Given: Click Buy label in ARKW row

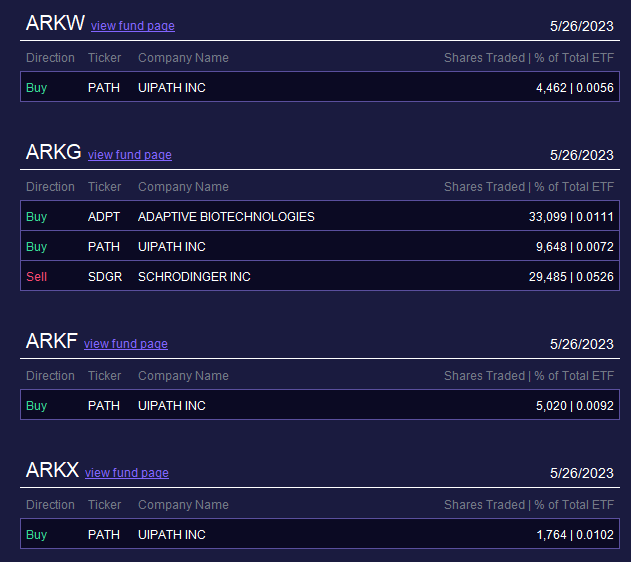Looking at the screenshot, I should click(37, 88).
